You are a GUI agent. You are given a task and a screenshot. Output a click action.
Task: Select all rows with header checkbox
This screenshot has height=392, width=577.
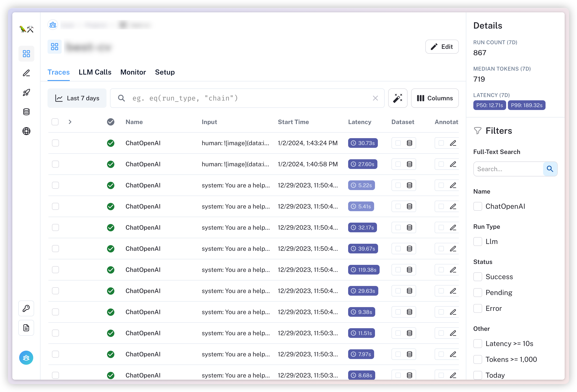[55, 122]
